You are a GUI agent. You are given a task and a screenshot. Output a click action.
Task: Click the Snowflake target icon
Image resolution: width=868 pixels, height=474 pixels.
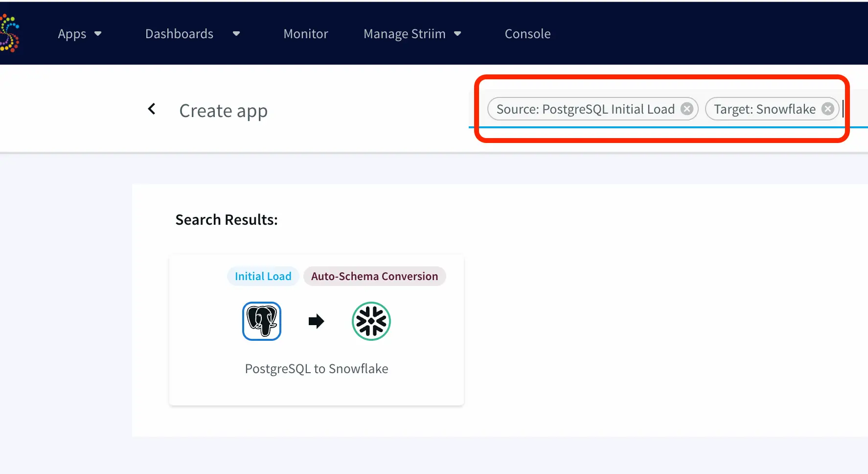371,321
